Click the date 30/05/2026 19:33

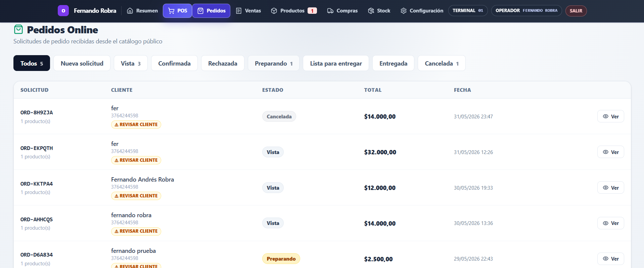[x=473, y=188]
